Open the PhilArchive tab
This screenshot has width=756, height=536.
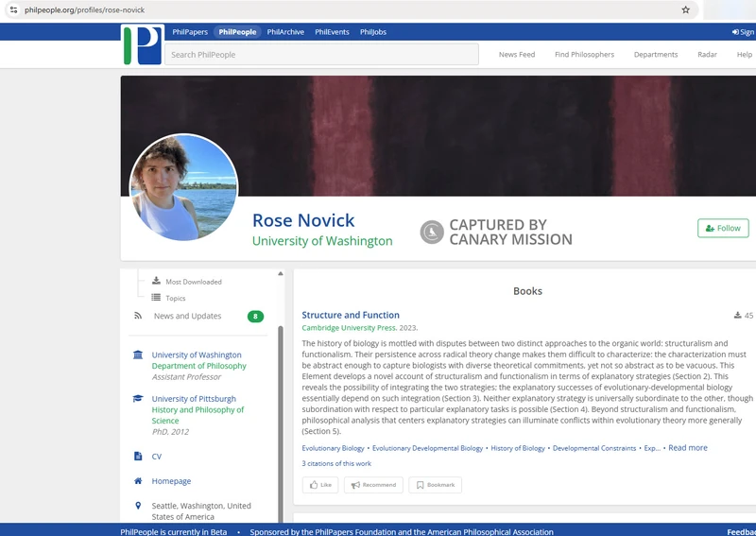(x=285, y=32)
